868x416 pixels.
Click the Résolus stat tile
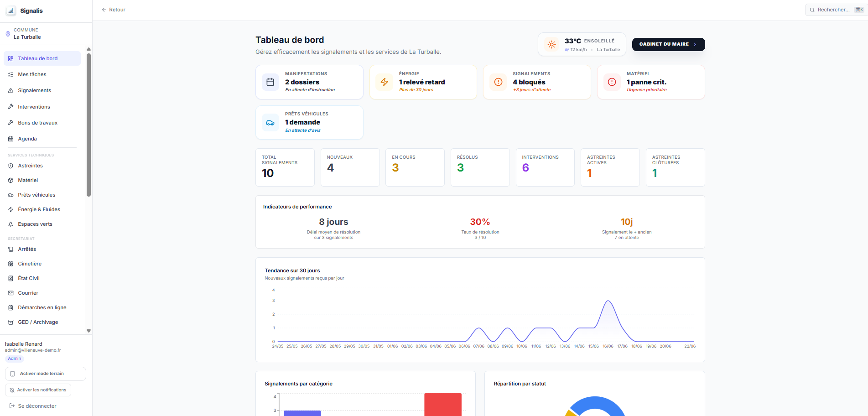480,167
